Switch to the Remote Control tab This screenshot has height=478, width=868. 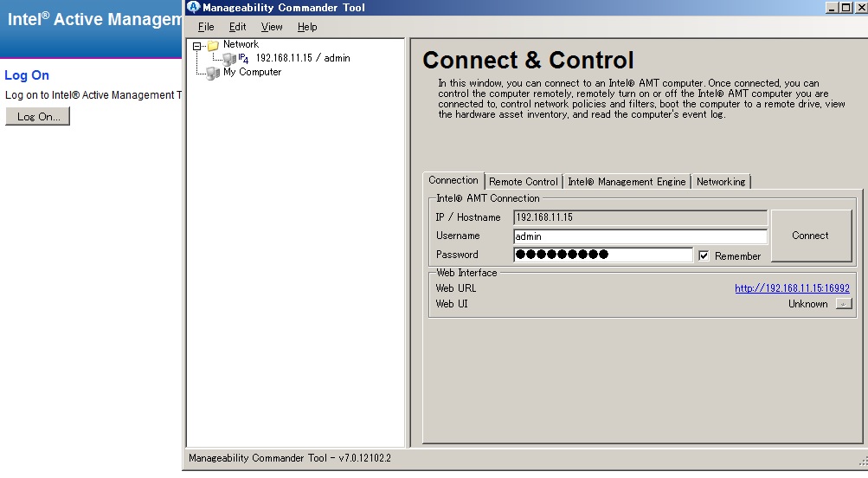point(523,182)
